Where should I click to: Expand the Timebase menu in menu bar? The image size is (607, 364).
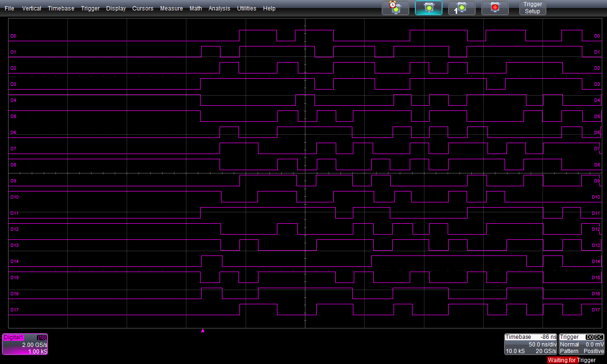point(61,9)
